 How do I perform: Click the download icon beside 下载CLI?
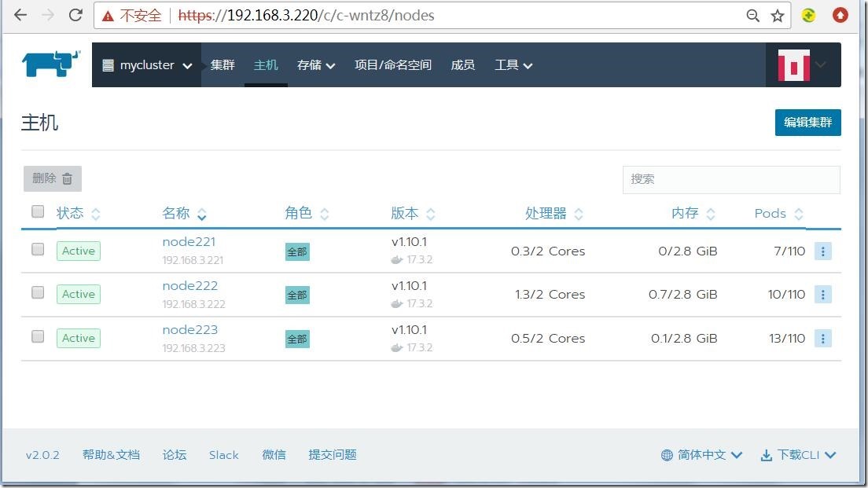766,455
